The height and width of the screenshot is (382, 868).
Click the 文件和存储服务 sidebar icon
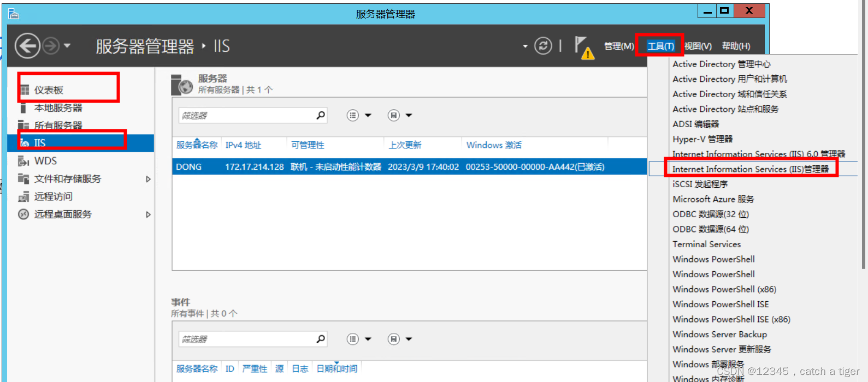click(23, 178)
